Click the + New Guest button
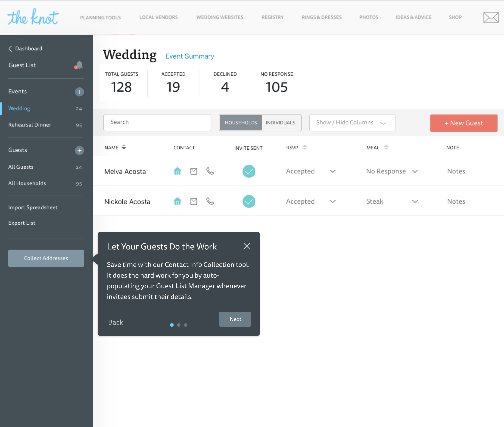The height and width of the screenshot is (427, 504). coord(464,123)
